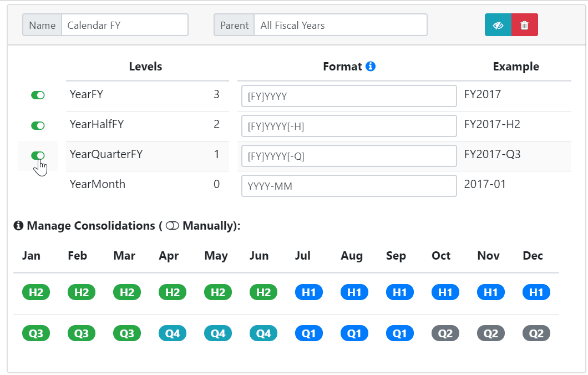Turn off the YearQuarterFY level switch
The height and width of the screenshot is (375, 588).
38,155
